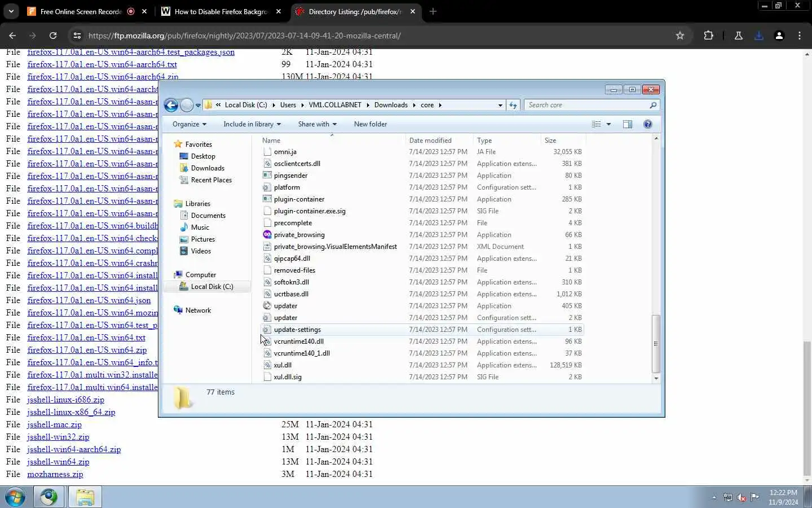Select Network in navigation pane

tap(198, 310)
